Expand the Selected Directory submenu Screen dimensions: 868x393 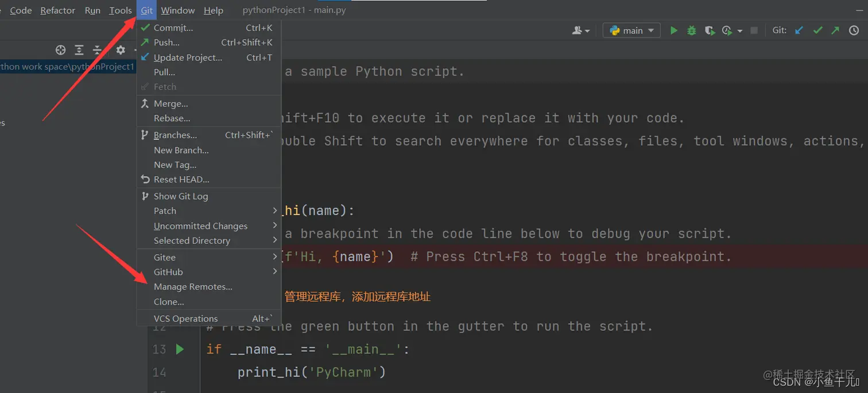pos(209,240)
